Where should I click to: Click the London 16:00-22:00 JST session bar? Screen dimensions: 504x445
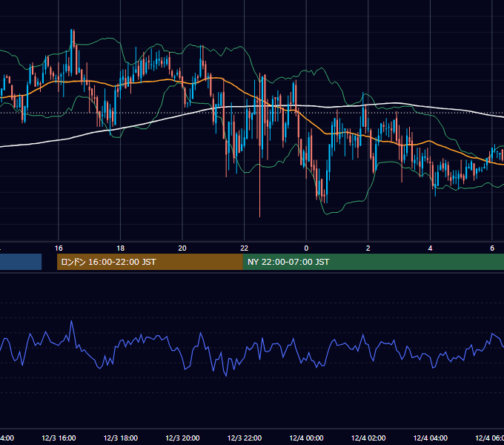point(150,262)
